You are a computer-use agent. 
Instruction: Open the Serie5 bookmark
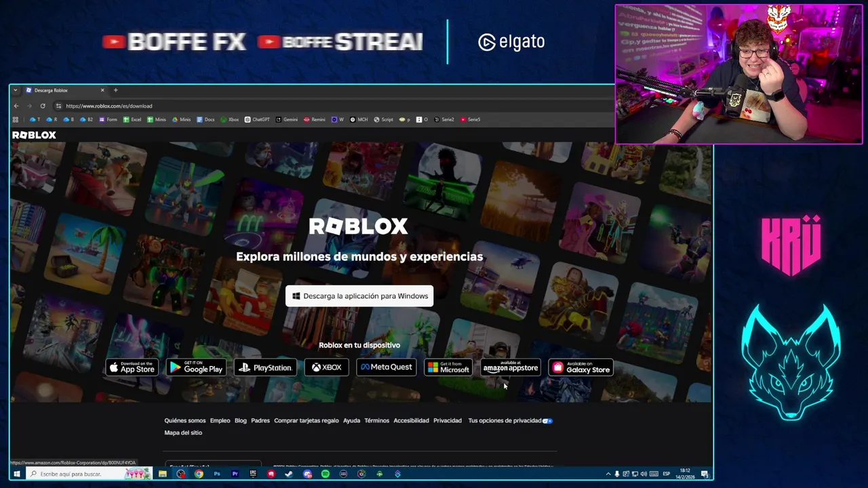click(x=470, y=119)
